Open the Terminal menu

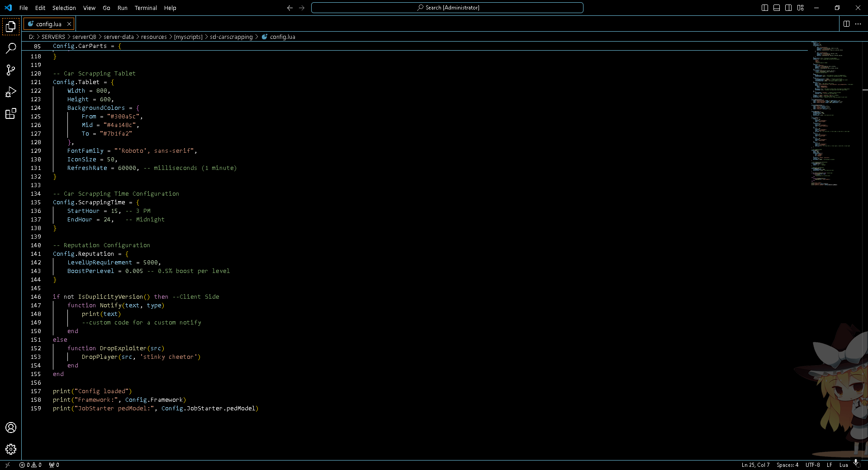pyautogui.click(x=146, y=8)
